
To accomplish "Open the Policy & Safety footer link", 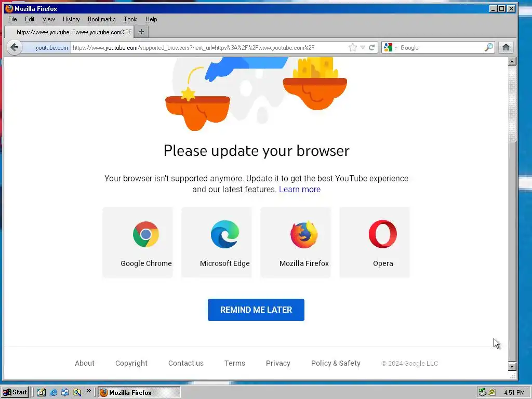I will click(x=336, y=363).
